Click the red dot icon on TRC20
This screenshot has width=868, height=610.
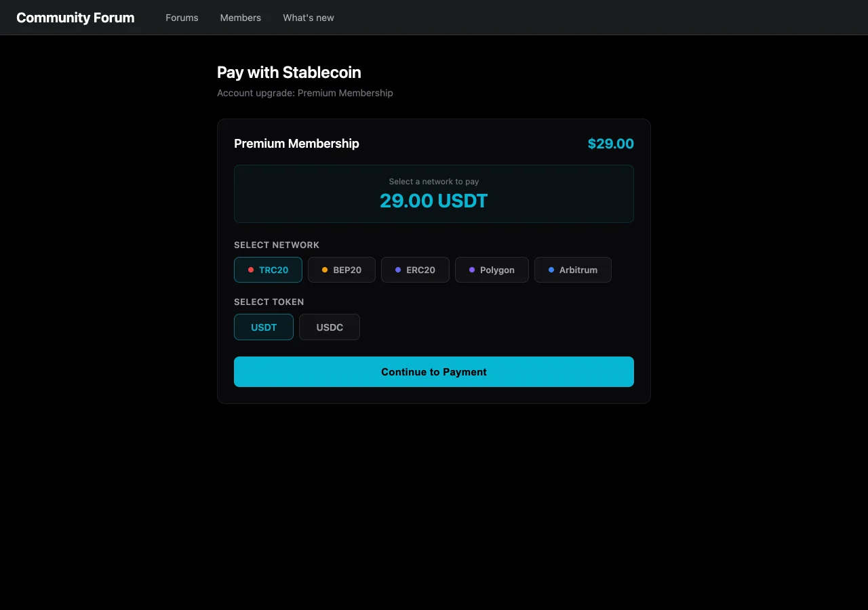click(251, 270)
